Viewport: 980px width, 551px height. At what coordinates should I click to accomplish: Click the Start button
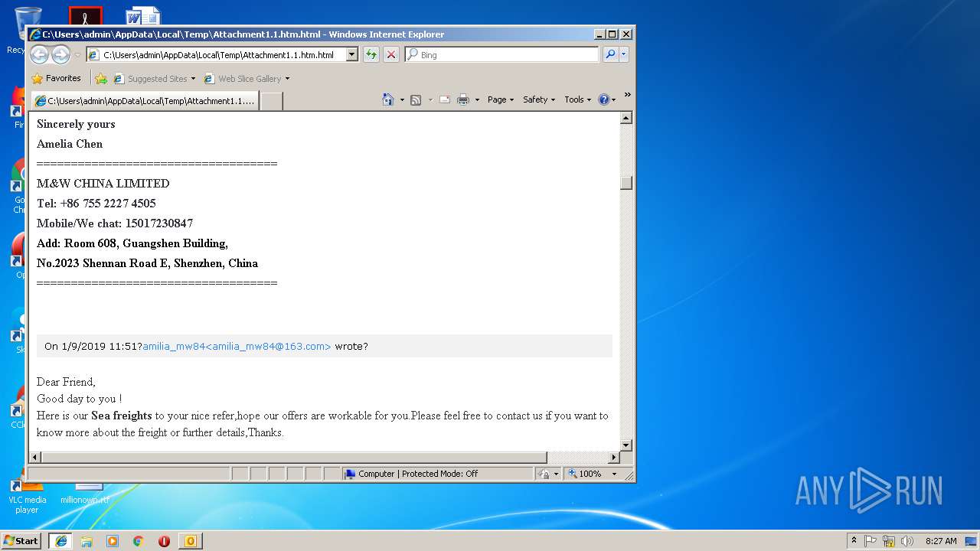21,541
